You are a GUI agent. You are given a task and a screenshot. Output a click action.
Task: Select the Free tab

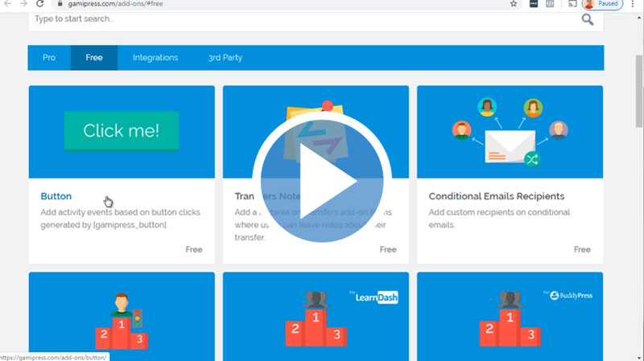tap(94, 58)
